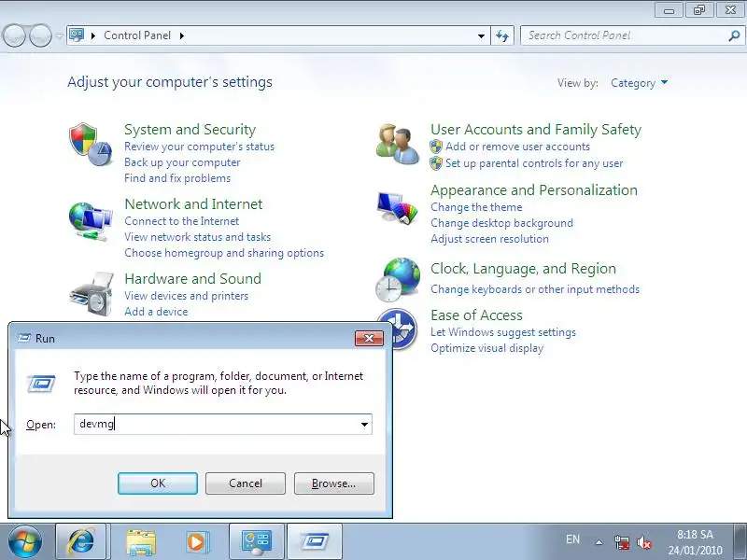Open Ease of Access heading link
The height and width of the screenshot is (560, 747).
[476, 315]
